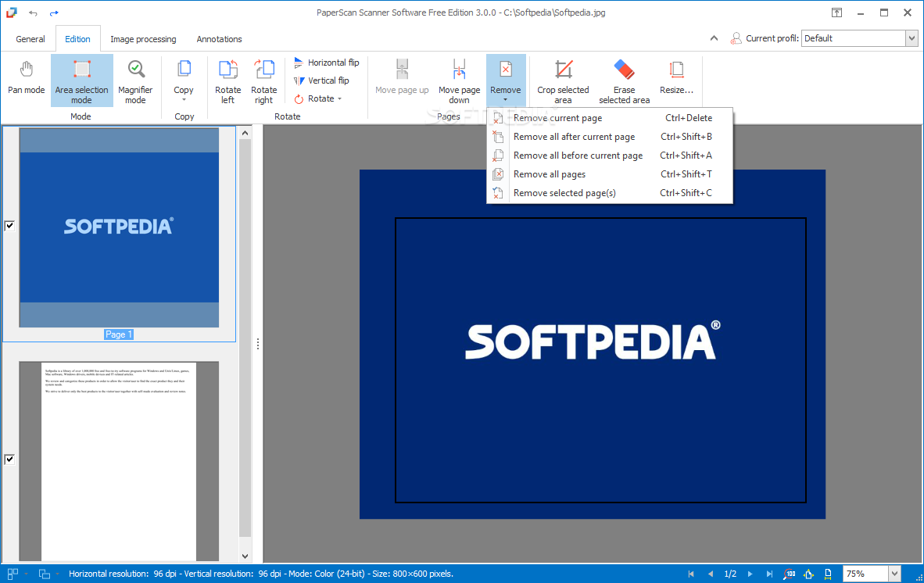This screenshot has height=583, width=924.
Task: Choose Remove all pages
Action: pos(610,174)
